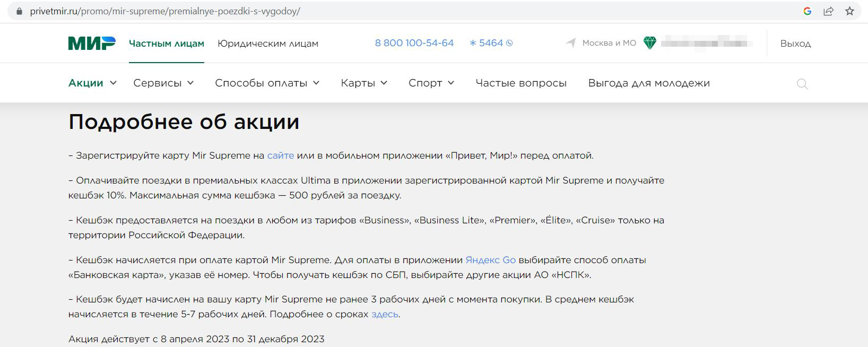
Task: Open the Сервисы menu item
Action: click(x=158, y=83)
